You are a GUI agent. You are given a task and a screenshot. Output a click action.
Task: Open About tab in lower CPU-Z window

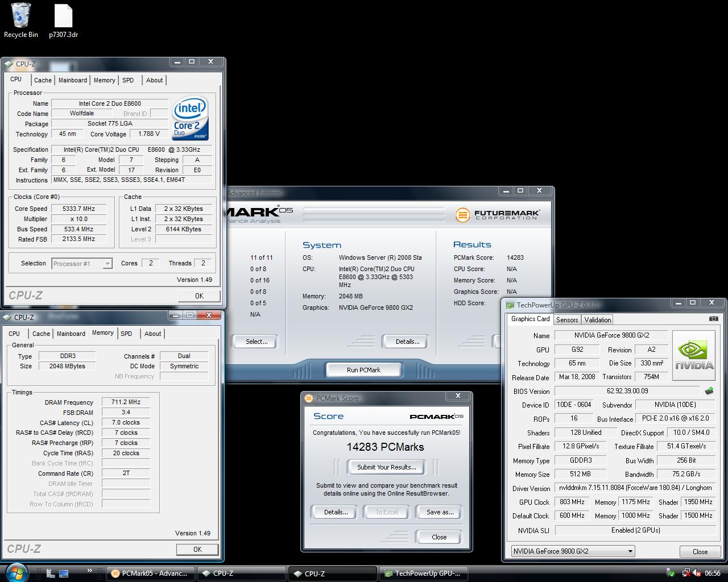click(x=152, y=334)
